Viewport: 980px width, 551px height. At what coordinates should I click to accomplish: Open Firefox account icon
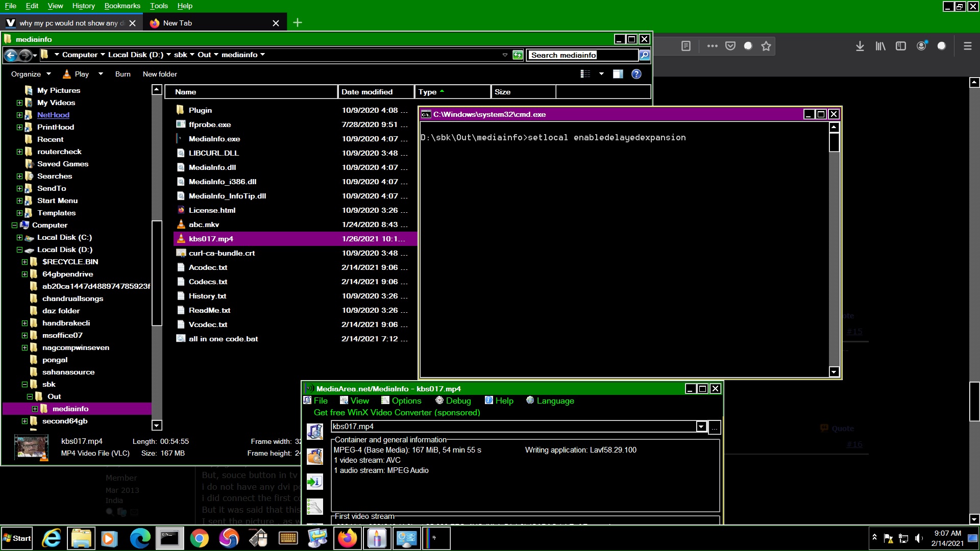921,46
